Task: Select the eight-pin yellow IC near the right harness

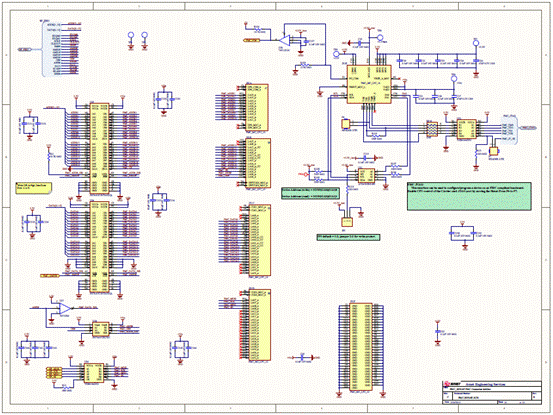Action: click(467, 129)
